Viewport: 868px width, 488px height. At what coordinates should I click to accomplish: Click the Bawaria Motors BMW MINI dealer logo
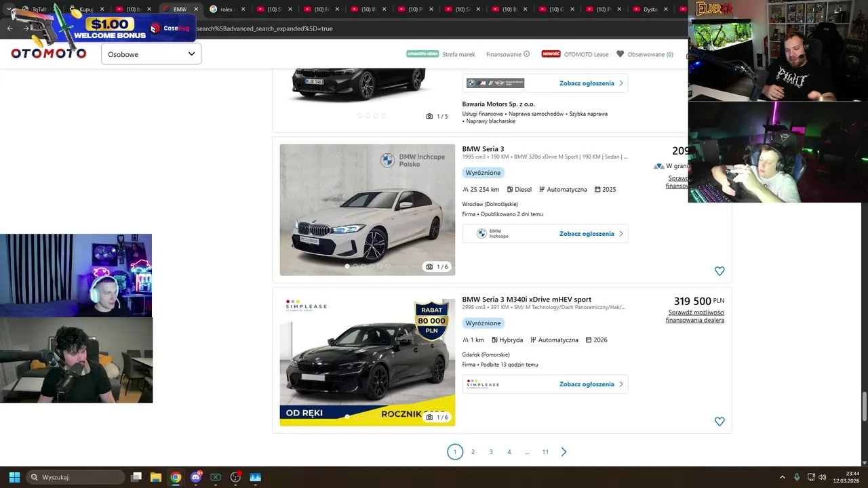[495, 83]
